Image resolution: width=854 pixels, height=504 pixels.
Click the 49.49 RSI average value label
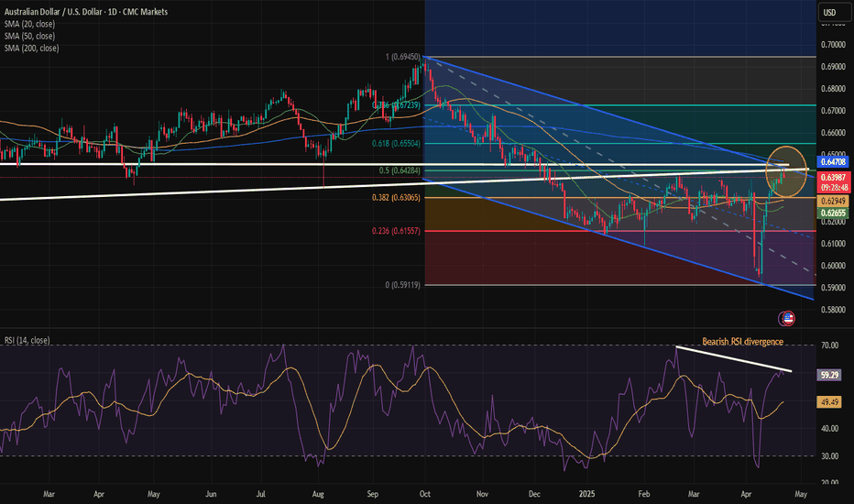pos(829,402)
